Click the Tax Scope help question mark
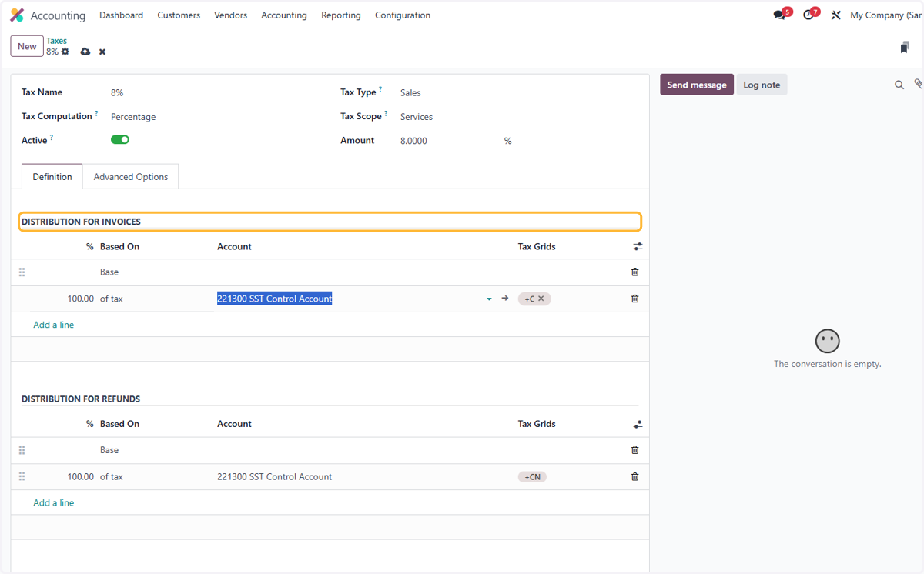924x574 pixels. pyautogui.click(x=386, y=115)
